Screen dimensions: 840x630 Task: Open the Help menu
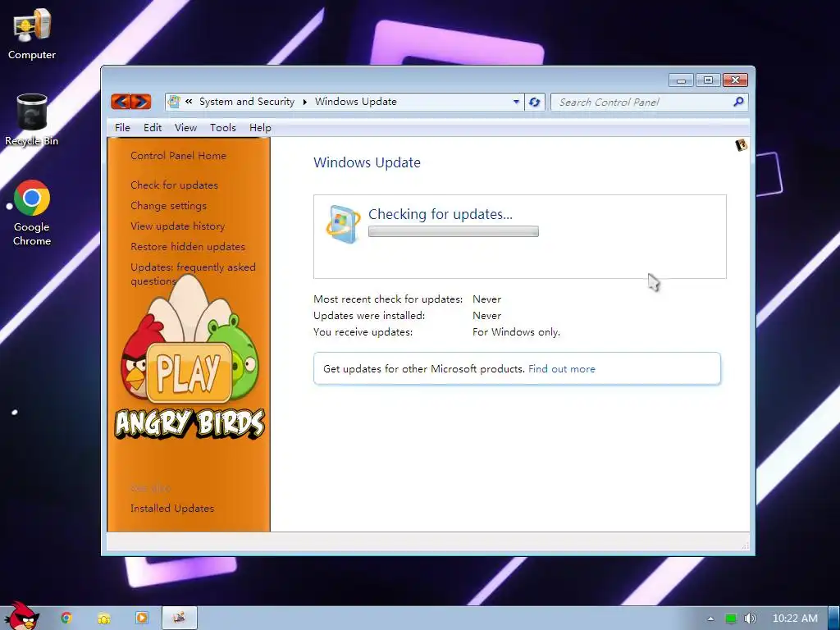[260, 127]
